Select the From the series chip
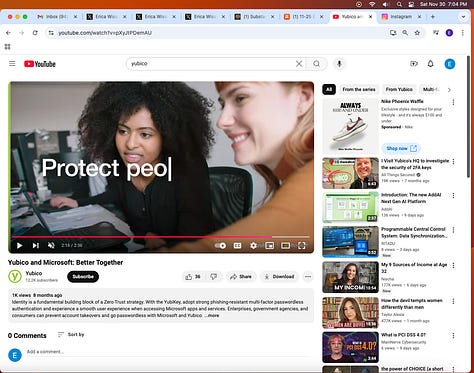Viewport: 474px width, 373px height. [x=359, y=89]
